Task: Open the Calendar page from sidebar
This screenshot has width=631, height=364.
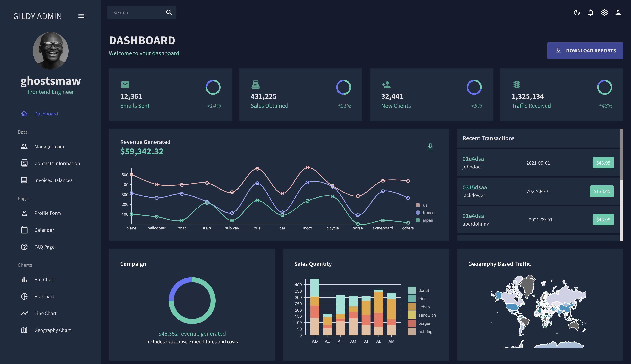Action: [x=44, y=230]
